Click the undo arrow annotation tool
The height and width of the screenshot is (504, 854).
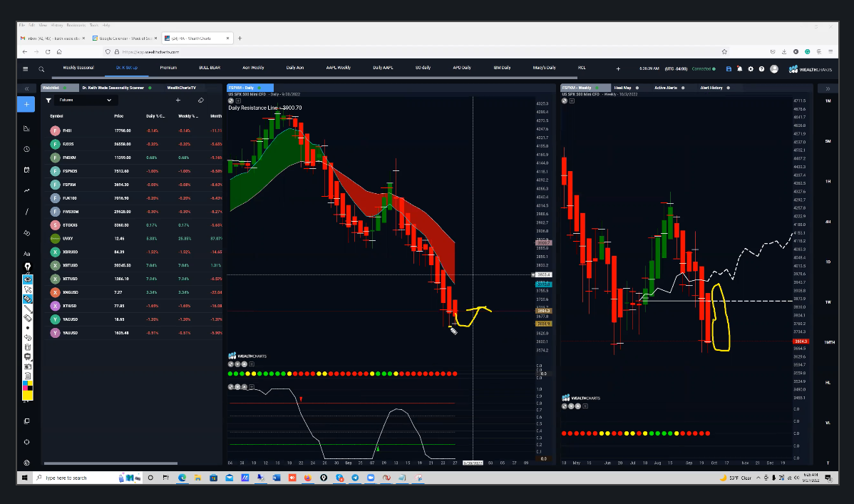click(x=28, y=337)
